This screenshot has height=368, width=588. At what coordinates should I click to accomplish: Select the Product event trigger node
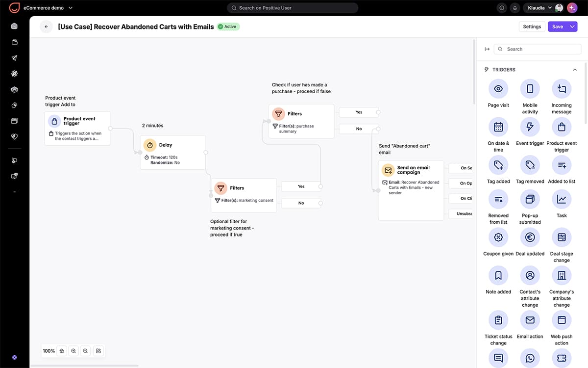pos(77,129)
